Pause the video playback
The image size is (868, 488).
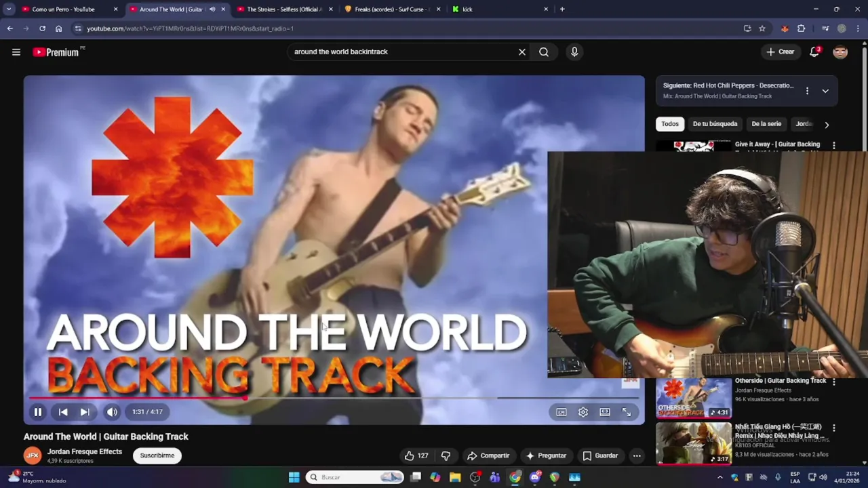tap(38, 411)
